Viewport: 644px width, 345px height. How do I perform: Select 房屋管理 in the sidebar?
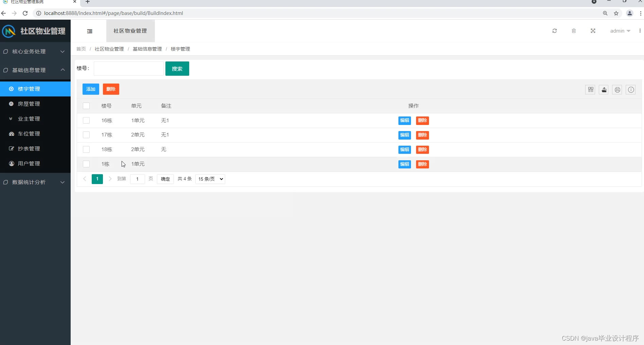pos(29,104)
